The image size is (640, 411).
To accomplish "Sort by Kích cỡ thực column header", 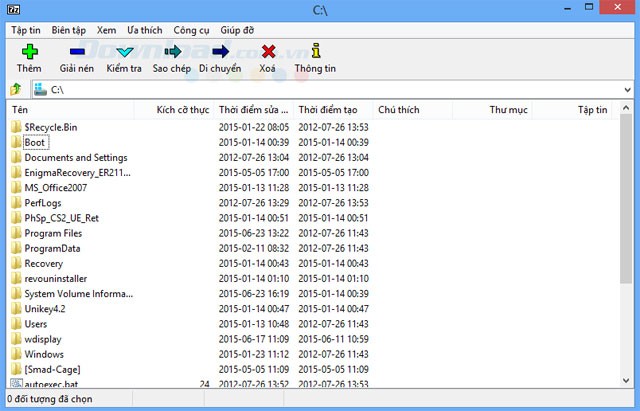I will pyautogui.click(x=173, y=110).
